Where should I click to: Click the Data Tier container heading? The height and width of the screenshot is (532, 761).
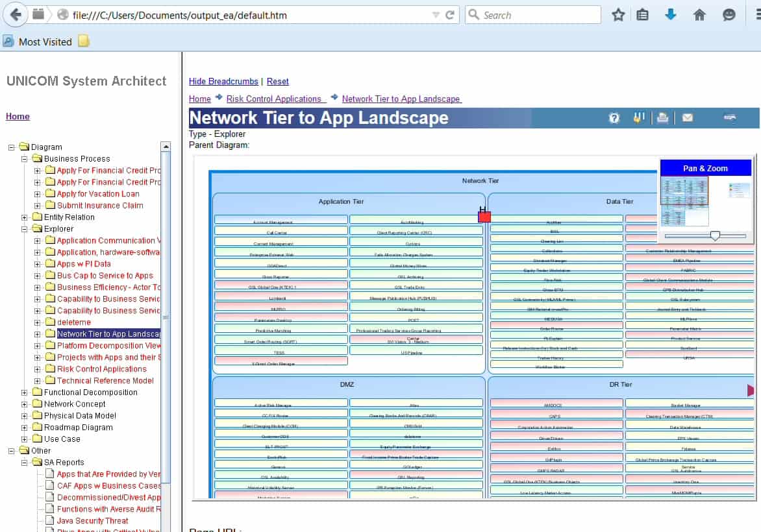(x=619, y=202)
